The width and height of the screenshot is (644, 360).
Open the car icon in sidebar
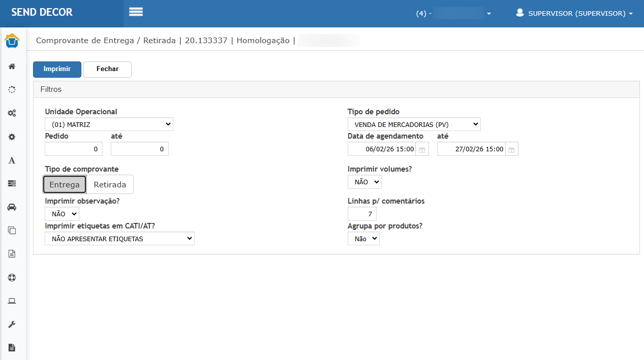pos(12,207)
